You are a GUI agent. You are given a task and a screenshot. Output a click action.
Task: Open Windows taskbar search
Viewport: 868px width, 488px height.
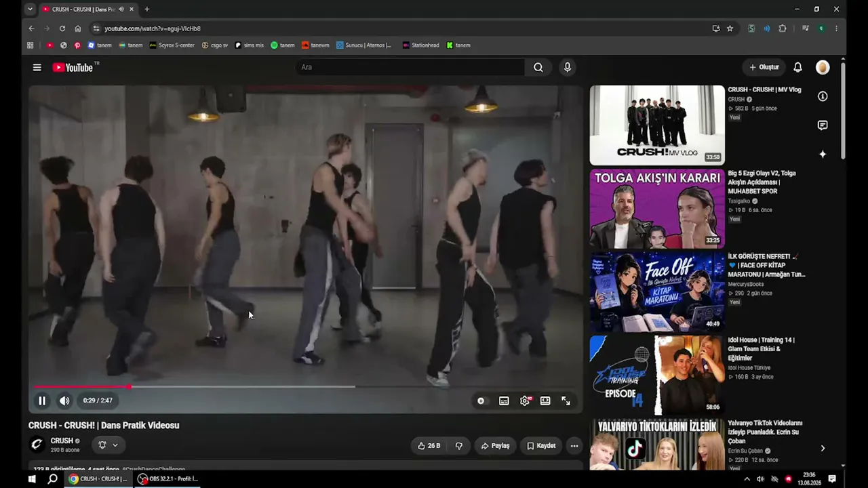point(52,479)
